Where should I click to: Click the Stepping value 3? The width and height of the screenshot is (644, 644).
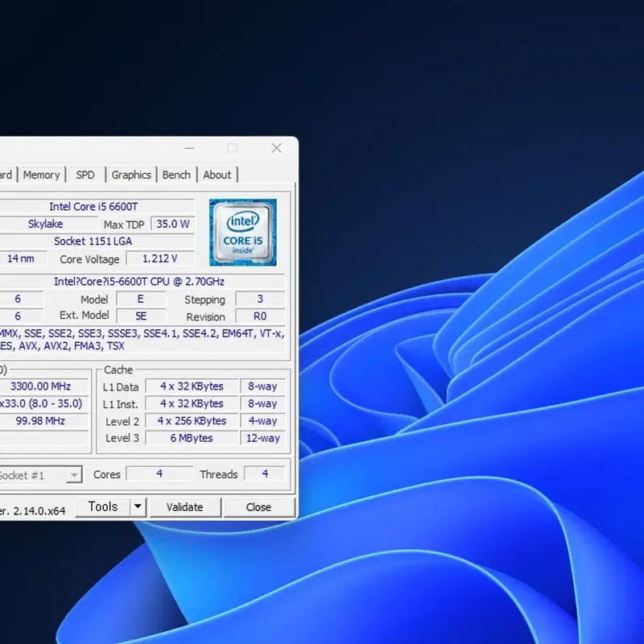click(x=260, y=299)
